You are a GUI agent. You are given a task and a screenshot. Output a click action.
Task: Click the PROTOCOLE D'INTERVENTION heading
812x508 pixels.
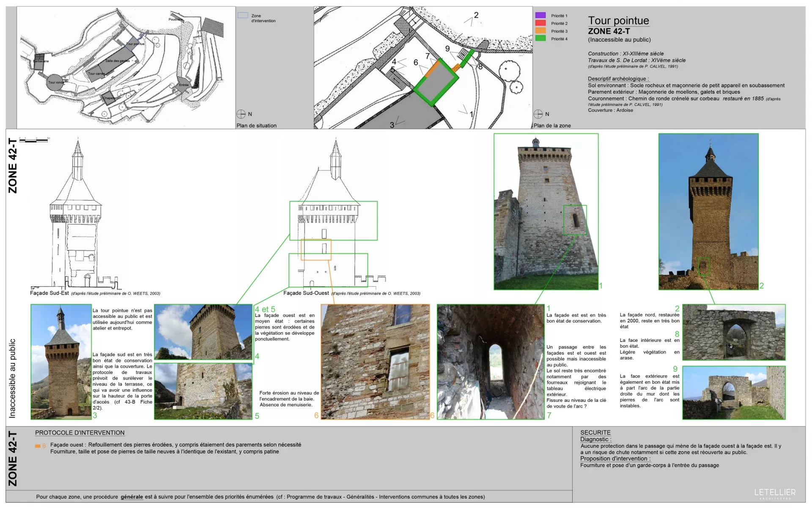80,433
